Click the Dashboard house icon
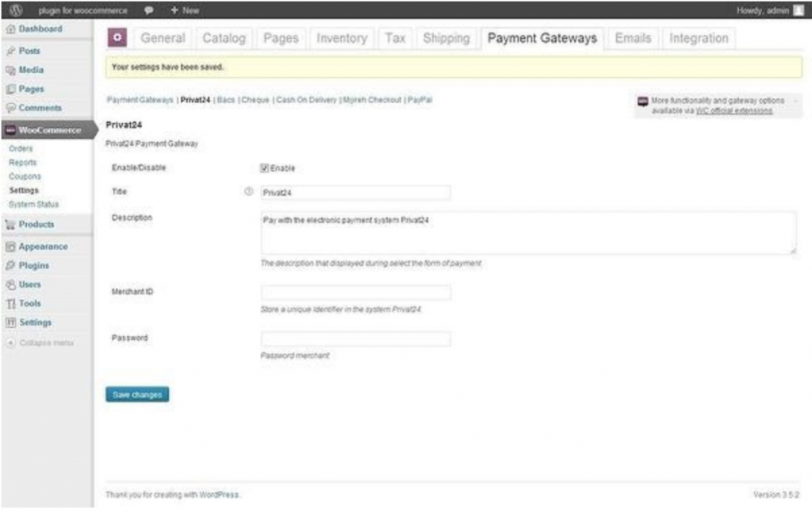Screen dimensions: 812x513 tap(10, 29)
